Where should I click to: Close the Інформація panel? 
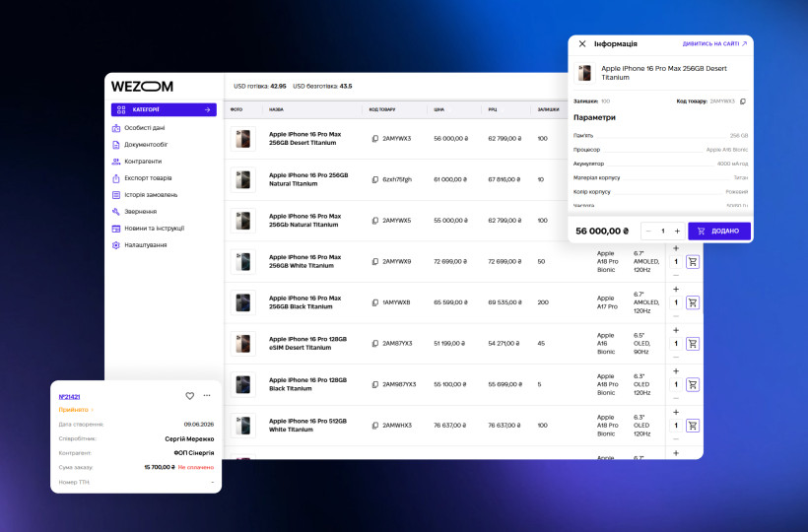[582, 43]
